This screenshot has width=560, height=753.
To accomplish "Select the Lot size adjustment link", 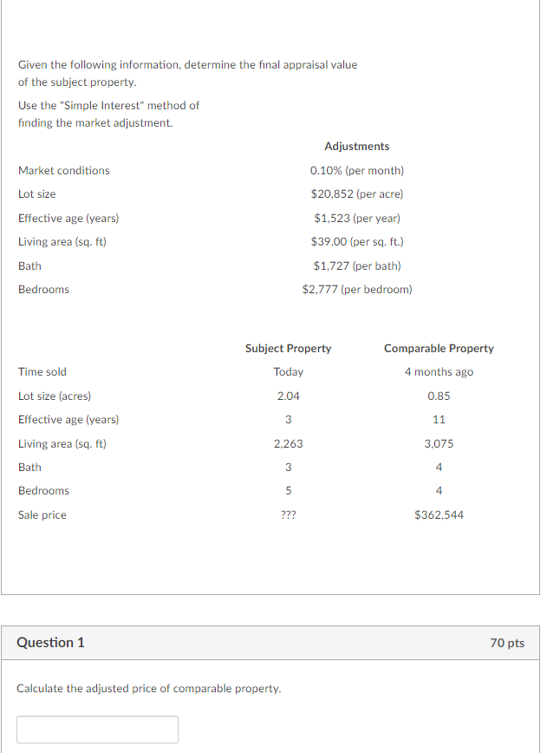I will [x=42, y=193].
